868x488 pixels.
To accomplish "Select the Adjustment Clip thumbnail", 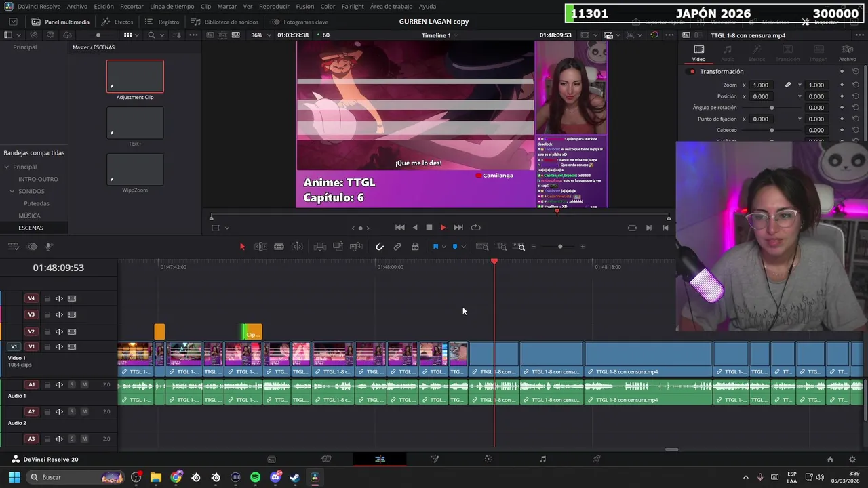I will pos(135,76).
